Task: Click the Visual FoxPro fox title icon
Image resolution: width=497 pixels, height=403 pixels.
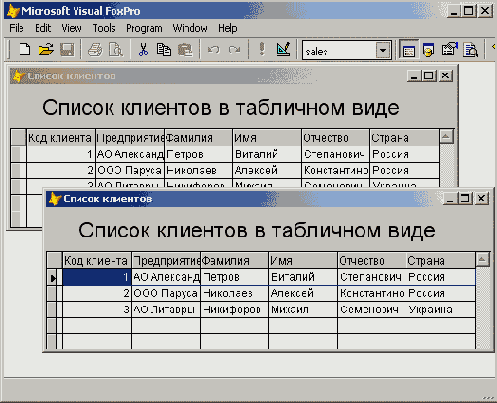Action: pyautogui.click(x=13, y=11)
